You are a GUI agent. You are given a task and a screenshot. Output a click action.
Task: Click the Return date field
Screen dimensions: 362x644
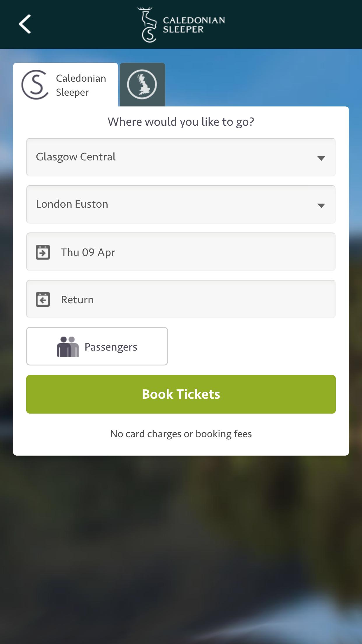pyautogui.click(x=181, y=299)
